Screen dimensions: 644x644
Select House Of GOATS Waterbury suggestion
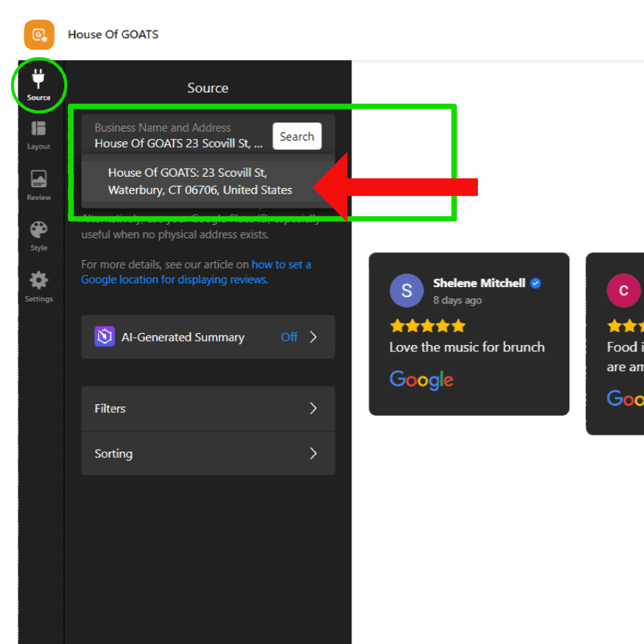(x=208, y=181)
